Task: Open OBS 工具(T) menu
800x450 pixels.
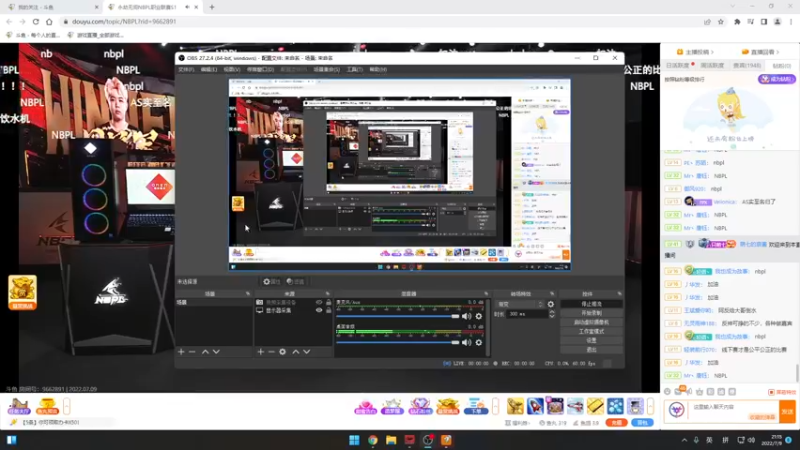Action: point(355,69)
